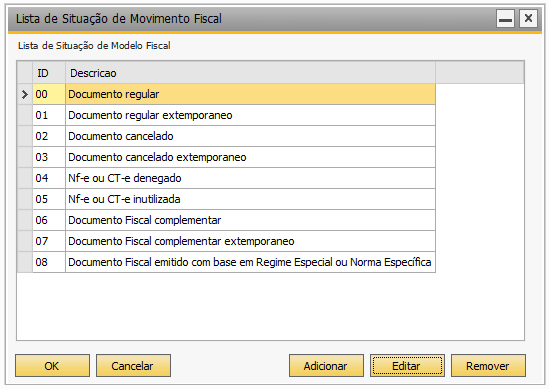
Task: Click the ID cell 08
Action: 49,262
